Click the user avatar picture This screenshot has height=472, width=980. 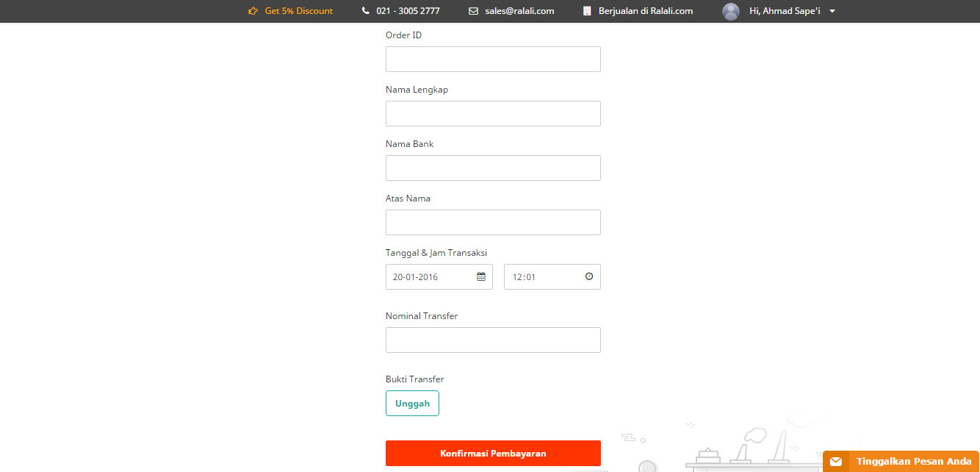(x=730, y=11)
